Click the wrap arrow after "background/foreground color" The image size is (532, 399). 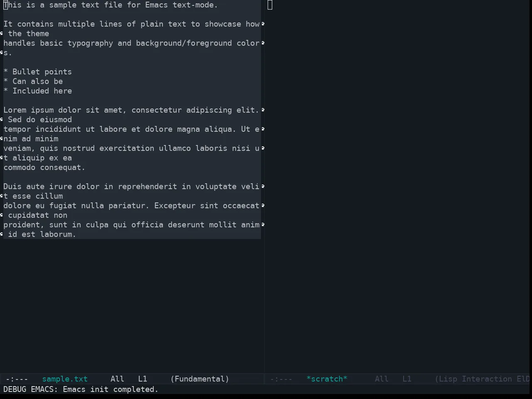pyautogui.click(x=263, y=43)
